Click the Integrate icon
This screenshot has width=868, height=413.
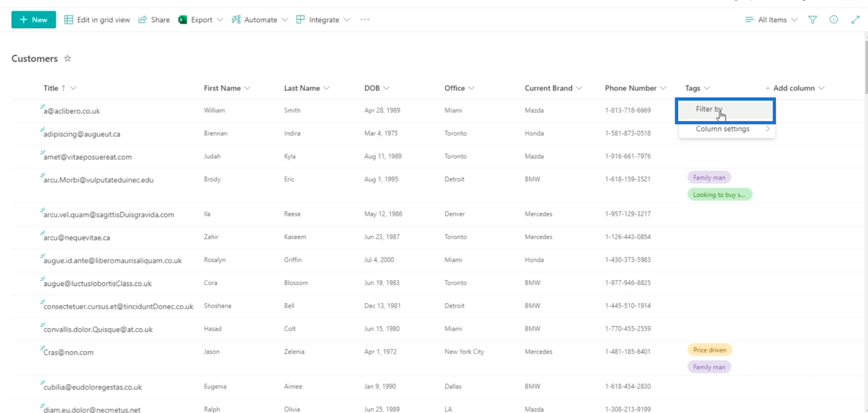[301, 20]
